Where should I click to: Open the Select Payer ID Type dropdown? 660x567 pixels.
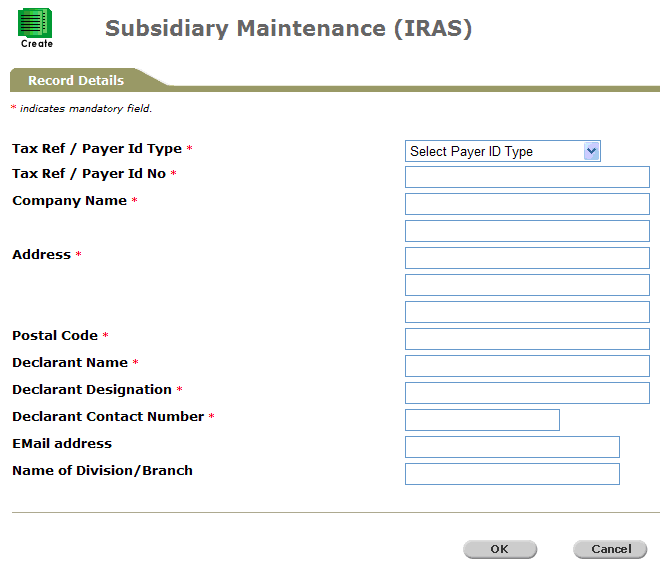tap(503, 151)
